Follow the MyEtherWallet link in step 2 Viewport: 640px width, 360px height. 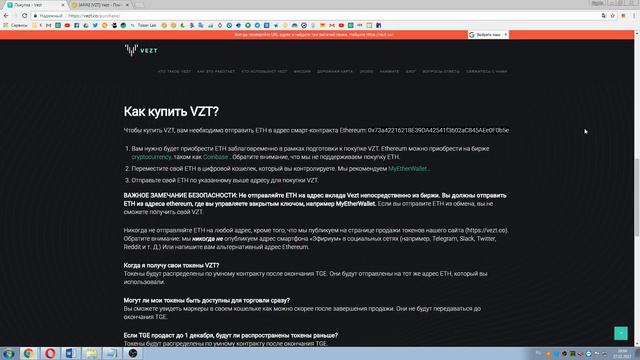point(407,169)
